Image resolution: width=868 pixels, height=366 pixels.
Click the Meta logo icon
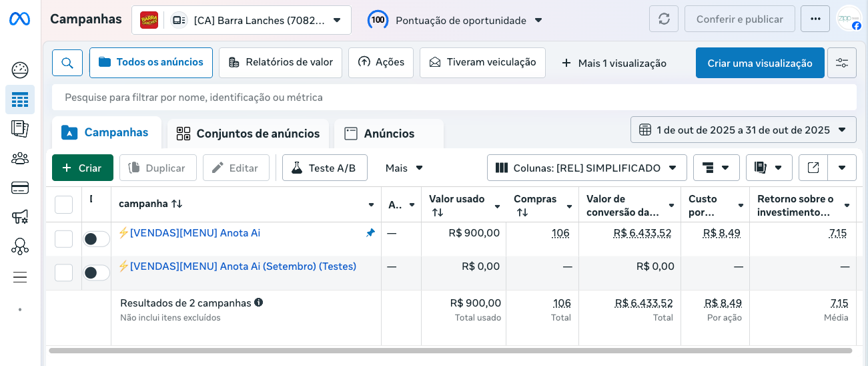tap(19, 19)
